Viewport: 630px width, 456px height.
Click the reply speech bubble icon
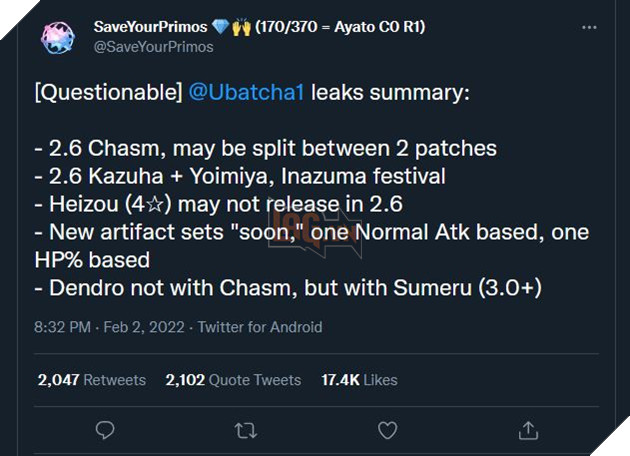[x=105, y=430]
